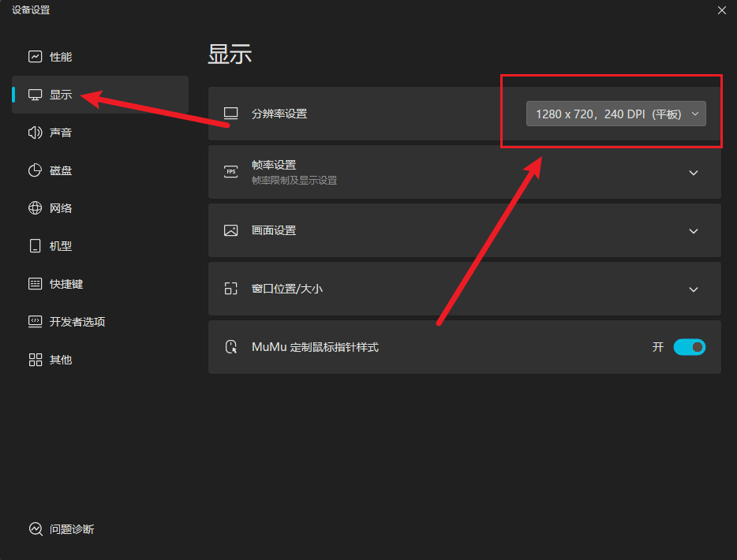The width and height of the screenshot is (737, 560).
Task: Click the grid icon beside 其他
Action: pyautogui.click(x=36, y=360)
